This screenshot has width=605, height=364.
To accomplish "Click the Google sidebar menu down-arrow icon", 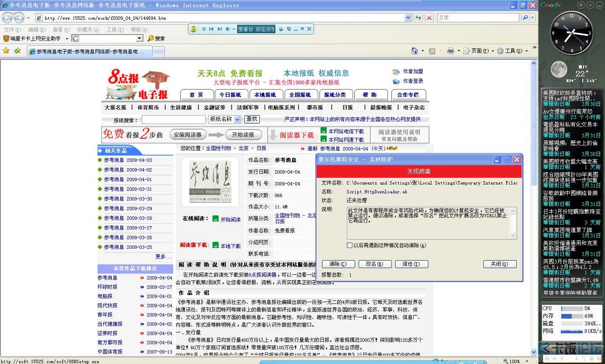I will [590, 5].
